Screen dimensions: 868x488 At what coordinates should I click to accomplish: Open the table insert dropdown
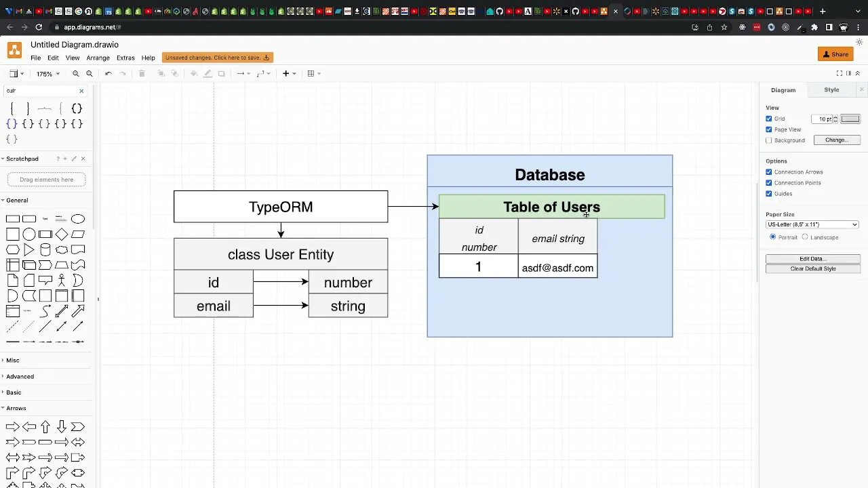click(314, 73)
